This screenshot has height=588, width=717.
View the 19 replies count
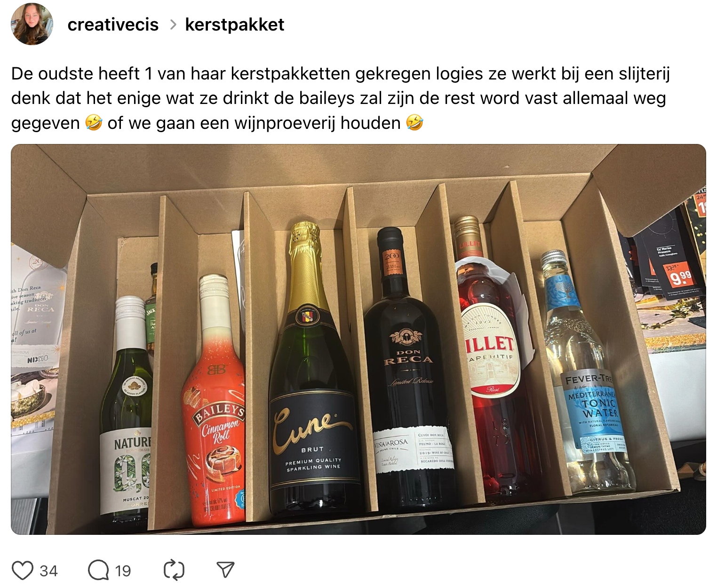tap(123, 571)
